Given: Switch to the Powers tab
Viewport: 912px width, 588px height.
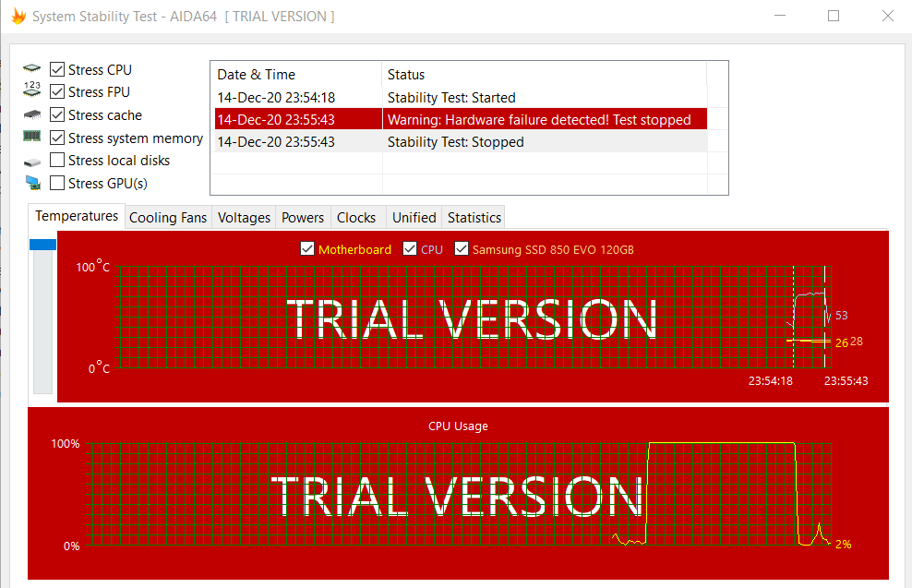Looking at the screenshot, I should tap(303, 218).
